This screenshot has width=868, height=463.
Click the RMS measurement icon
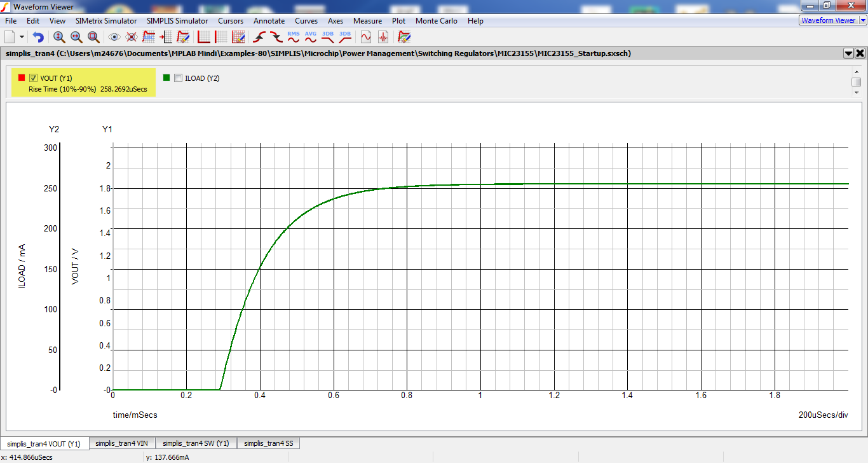[294, 37]
